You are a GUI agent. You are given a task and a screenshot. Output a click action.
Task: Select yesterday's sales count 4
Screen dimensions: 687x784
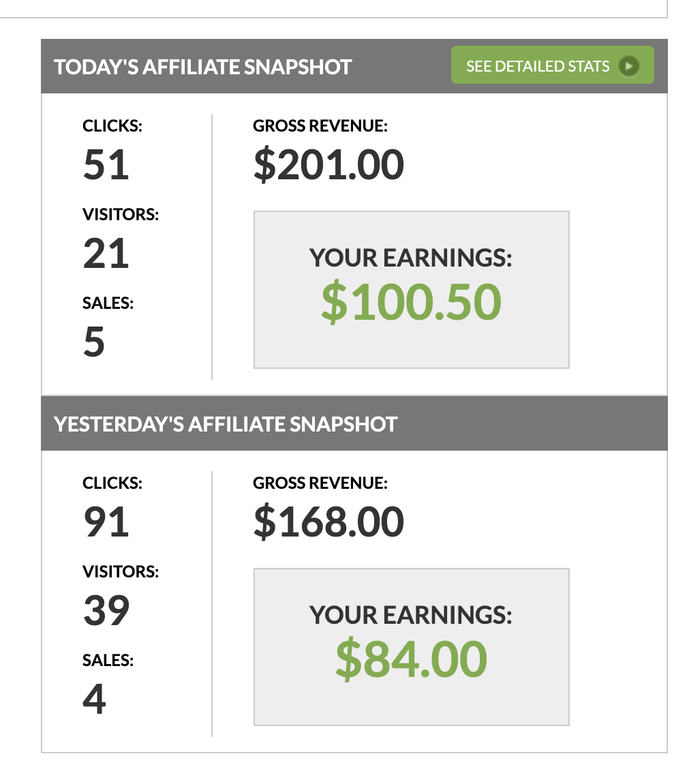[94, 699]
